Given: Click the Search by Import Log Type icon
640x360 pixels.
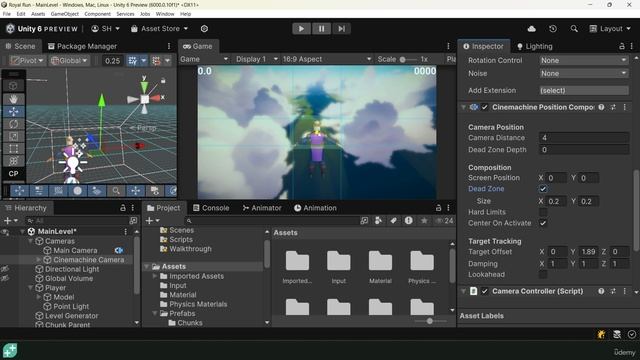Looking at the screenshot, I should [408, 220].
